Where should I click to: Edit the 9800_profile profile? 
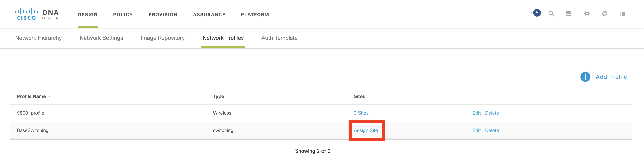click(476, 113)
